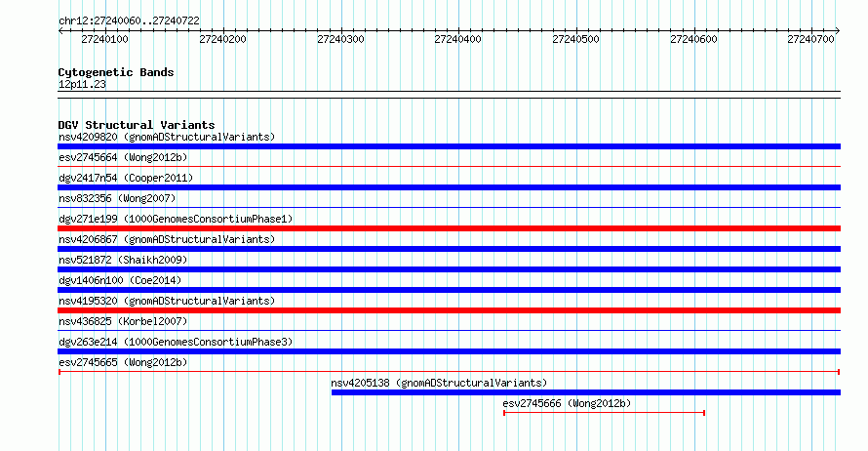Screen dimensions: 868x451
Task: Click the red bar under nsv4195320
Action: point(449,310)
